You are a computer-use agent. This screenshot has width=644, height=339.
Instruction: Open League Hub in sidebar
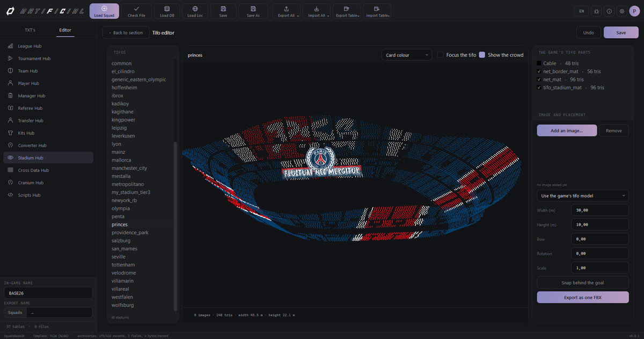(48, 46)
